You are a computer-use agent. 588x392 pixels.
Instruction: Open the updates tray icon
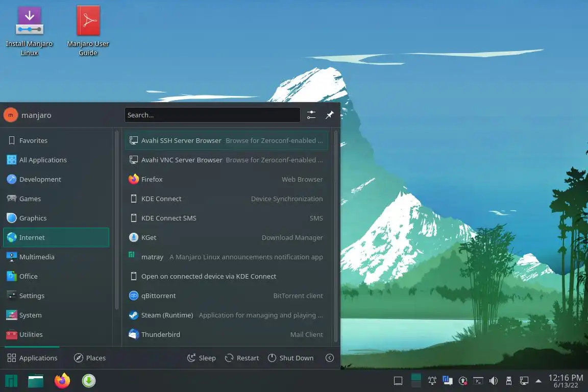pos(463,381)
